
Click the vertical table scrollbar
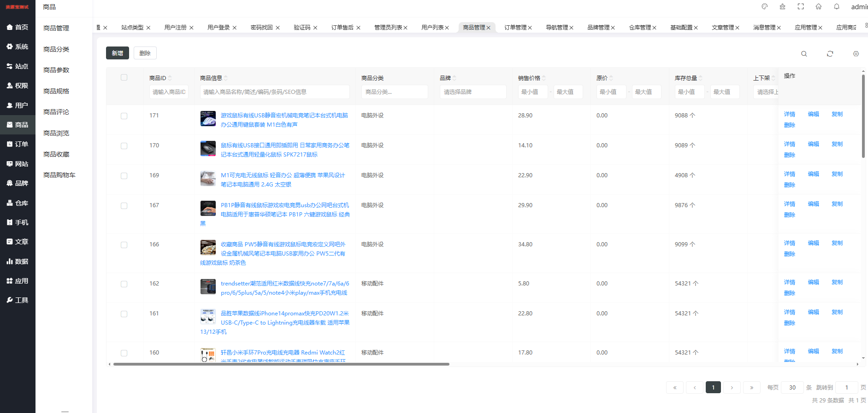863,116
